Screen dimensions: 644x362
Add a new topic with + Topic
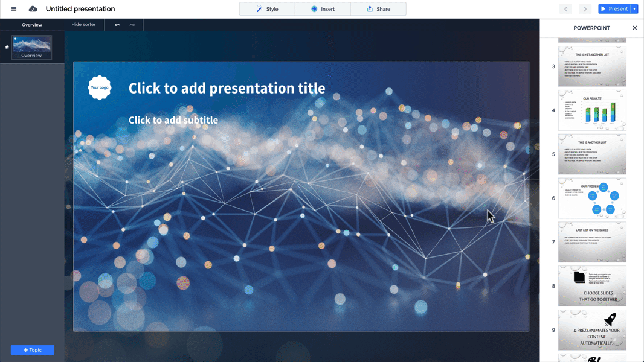pos(33,350)
